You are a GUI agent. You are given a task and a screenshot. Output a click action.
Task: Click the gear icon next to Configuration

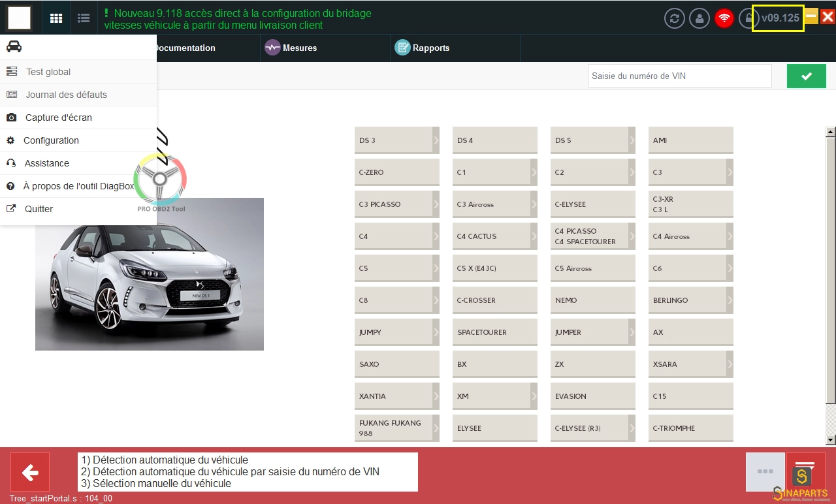pyautogui.click(x=10, y=140)
